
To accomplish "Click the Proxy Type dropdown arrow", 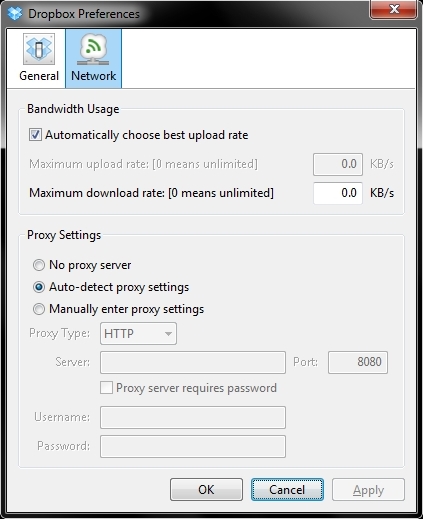I will click(x=168, y=334).
